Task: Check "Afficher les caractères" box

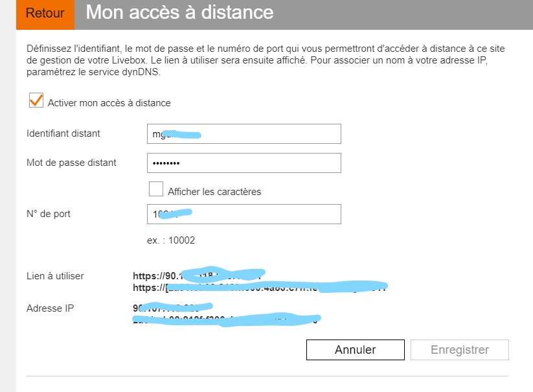Action: coord(155,189)
